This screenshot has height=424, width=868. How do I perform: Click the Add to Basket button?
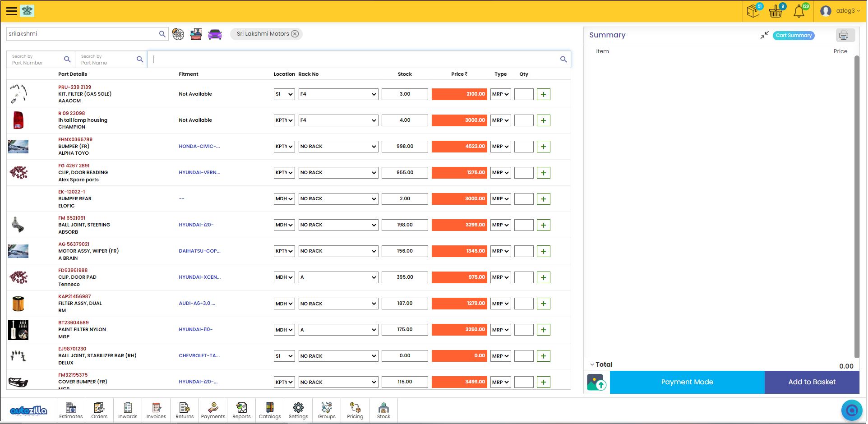point(812,383)
